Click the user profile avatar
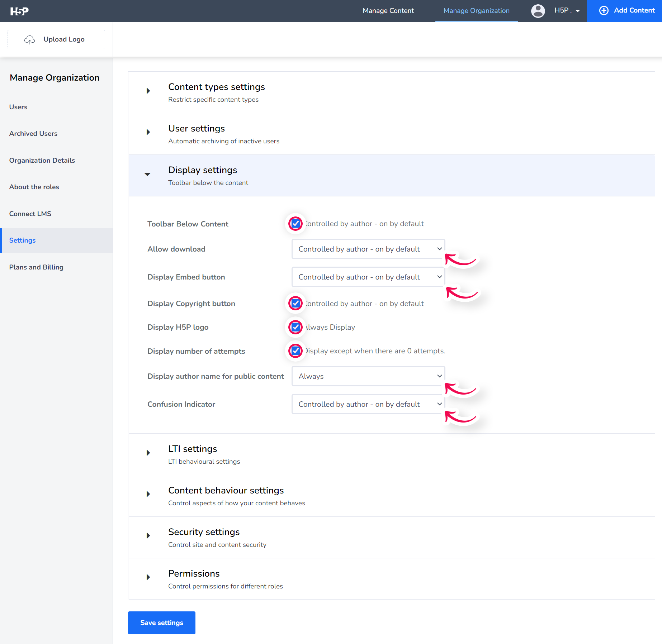The image size is (662, 644). coord(538,11)
